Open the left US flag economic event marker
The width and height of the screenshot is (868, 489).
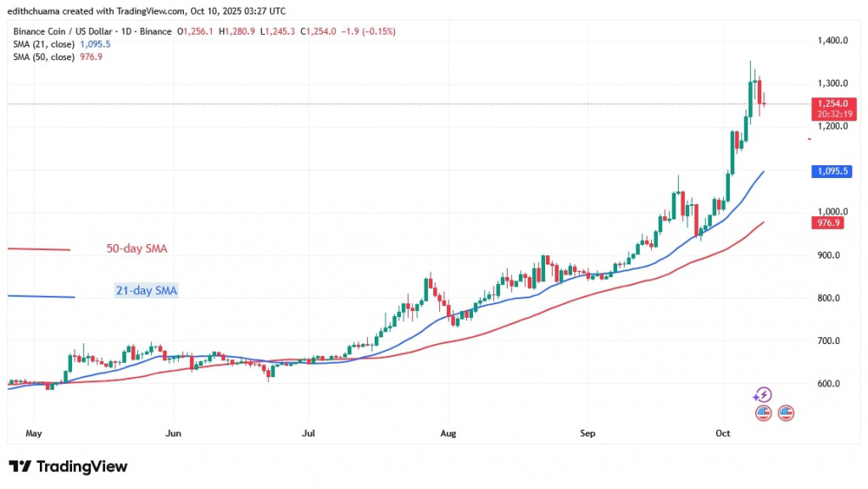pyautogui.click(x=762, y=413)
